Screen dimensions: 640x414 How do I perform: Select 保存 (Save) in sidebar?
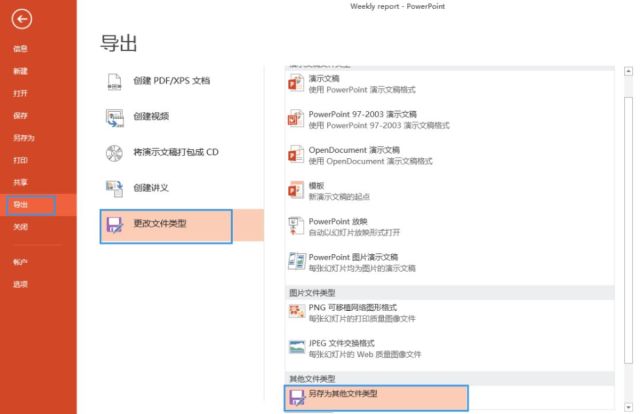[x=20, y=116]
